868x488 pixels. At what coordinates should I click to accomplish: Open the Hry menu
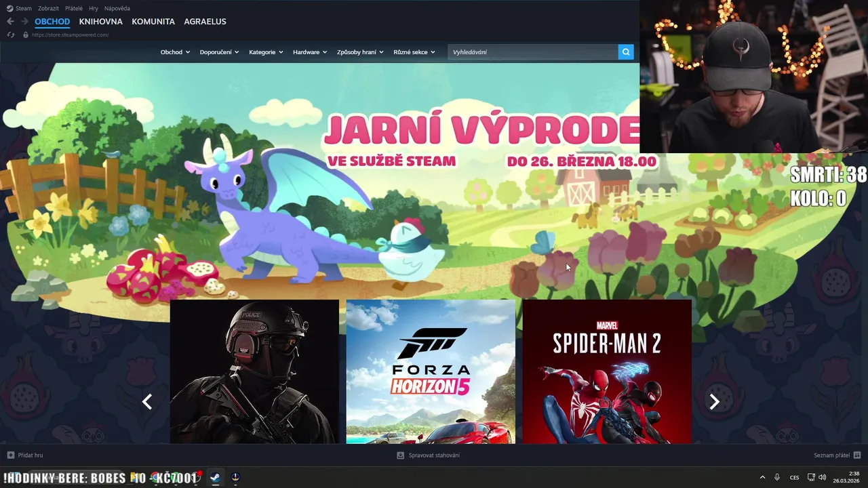[x=94, y=8]
